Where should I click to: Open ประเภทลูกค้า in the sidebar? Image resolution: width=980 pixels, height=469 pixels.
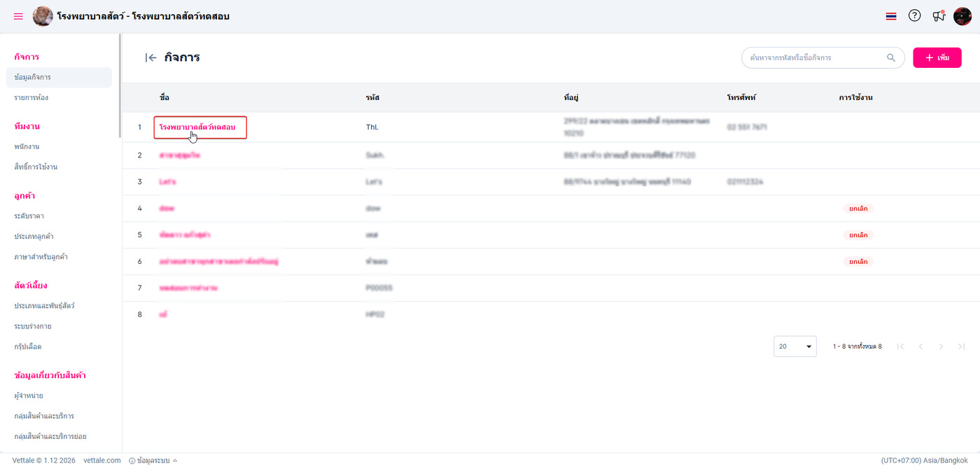(34, 236)
